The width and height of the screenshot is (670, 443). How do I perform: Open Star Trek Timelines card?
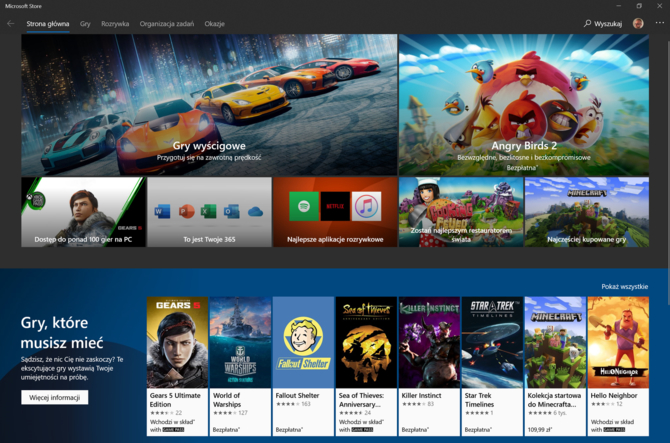tap(492, 367)
